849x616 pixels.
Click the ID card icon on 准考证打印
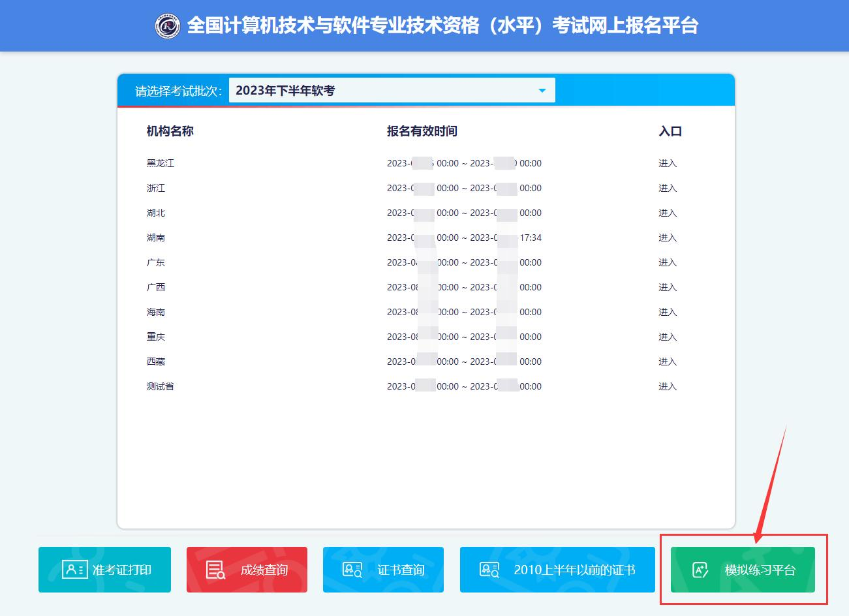[x=74, y=570]
